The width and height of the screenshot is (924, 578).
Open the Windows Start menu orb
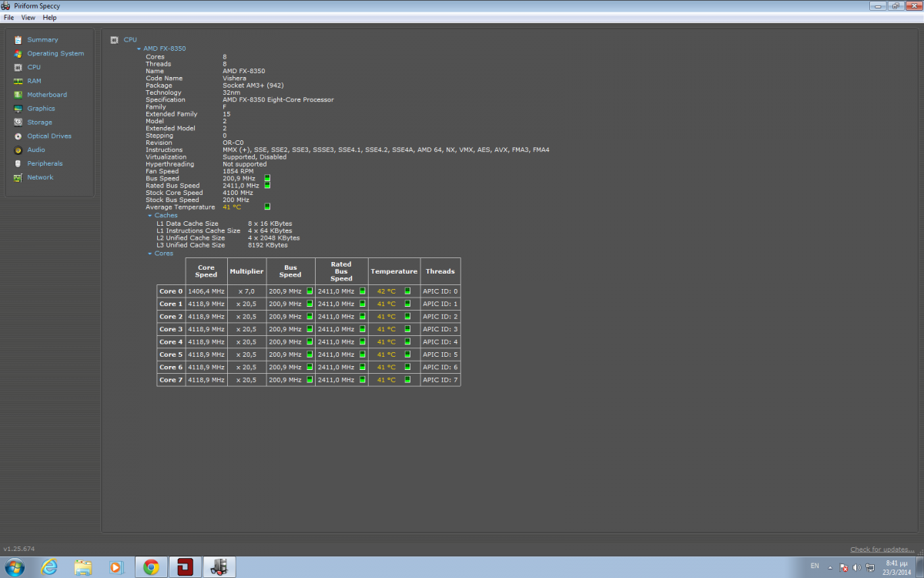[x=14, y=567]
